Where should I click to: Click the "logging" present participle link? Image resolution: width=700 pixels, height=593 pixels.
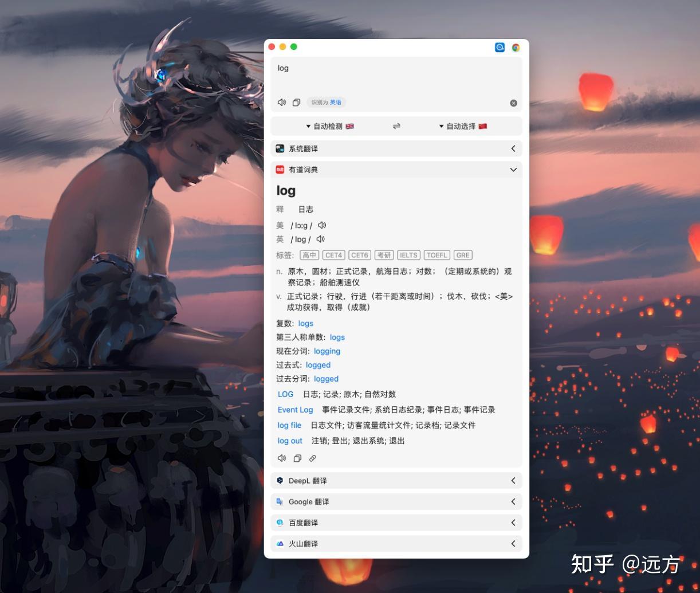[327, 351]
